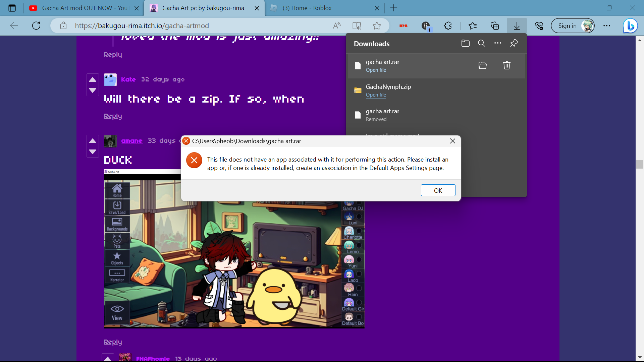Expand the Downloads panel pin toggle

[515, 43]
